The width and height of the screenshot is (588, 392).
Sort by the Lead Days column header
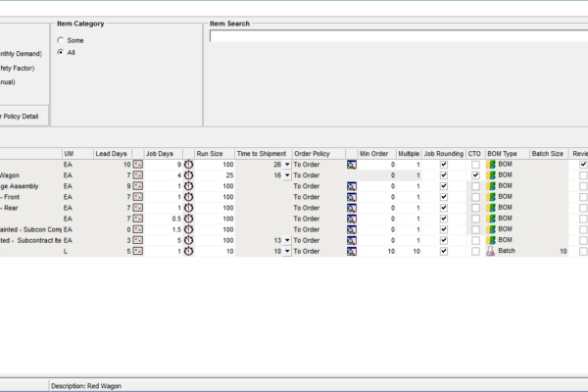coord(113,154)
